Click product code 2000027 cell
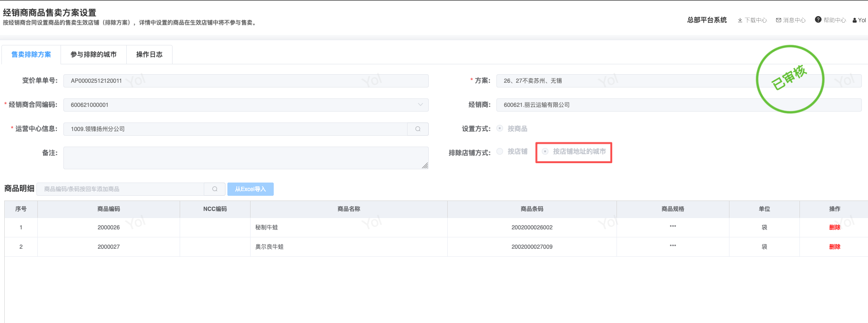The height and width of the screenshot is (323, 868). [109, 247]
